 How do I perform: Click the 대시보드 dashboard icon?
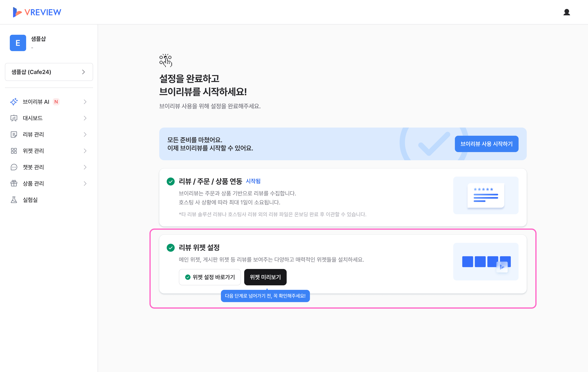point(14,118)
